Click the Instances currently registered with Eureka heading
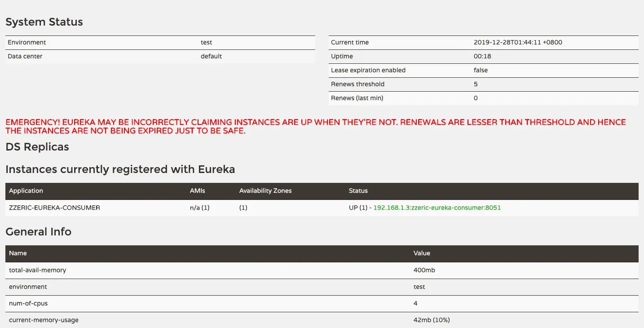Viewport: 644px width, 328px height. pos(120,169)
